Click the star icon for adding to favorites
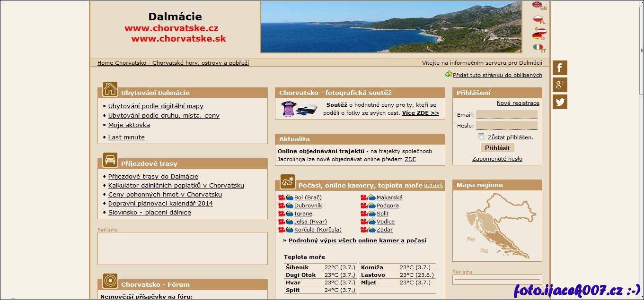The width and height of the screenshot is (644, 300). coord(449,74)
